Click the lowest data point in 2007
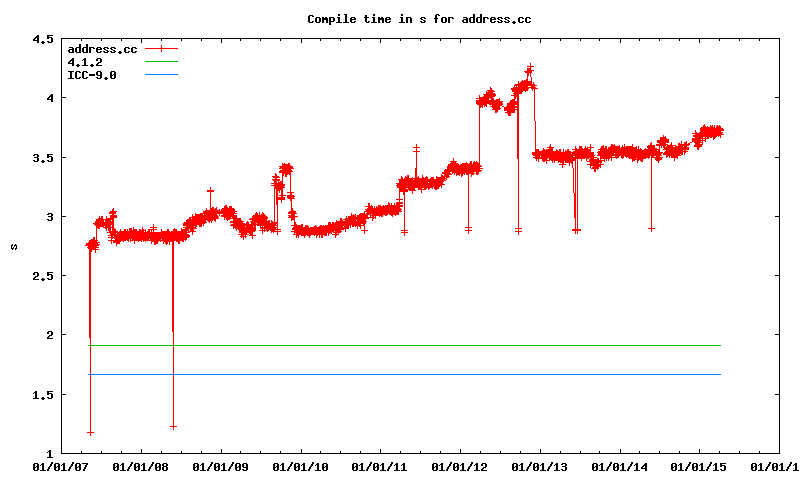 [x=90, y=433]
